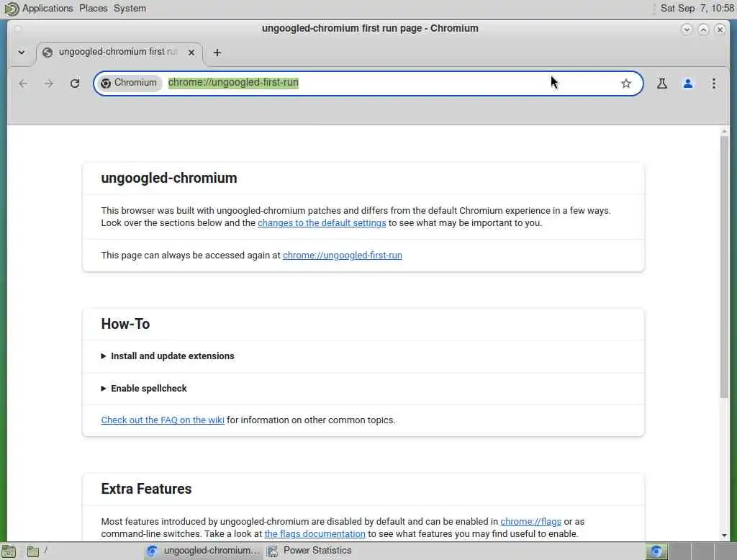Minimize the Chromium window
The width and height of the screenshot is (737, 560).
[686, 30]
